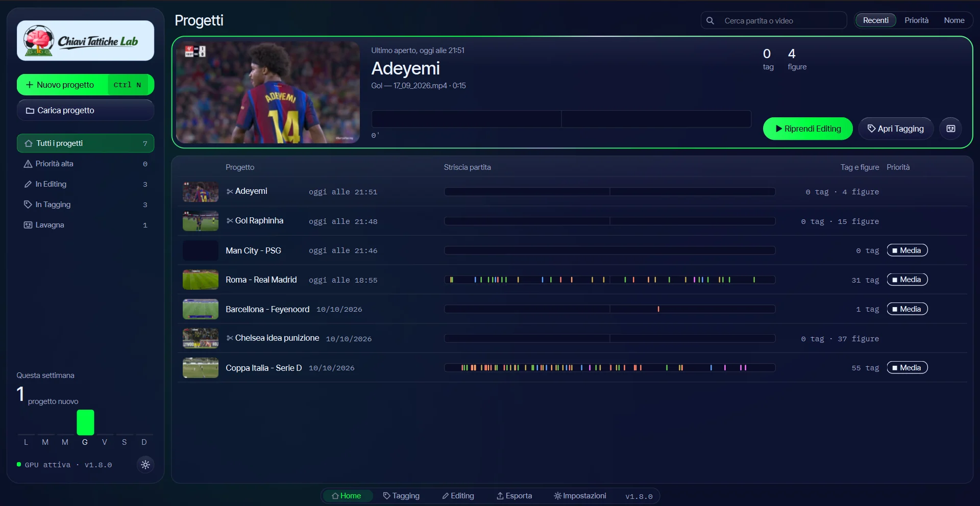The width and height of the screenshot is (980, 506).
Task: Click Roma - Real Madrid match strip
Action: click(610, 280)
